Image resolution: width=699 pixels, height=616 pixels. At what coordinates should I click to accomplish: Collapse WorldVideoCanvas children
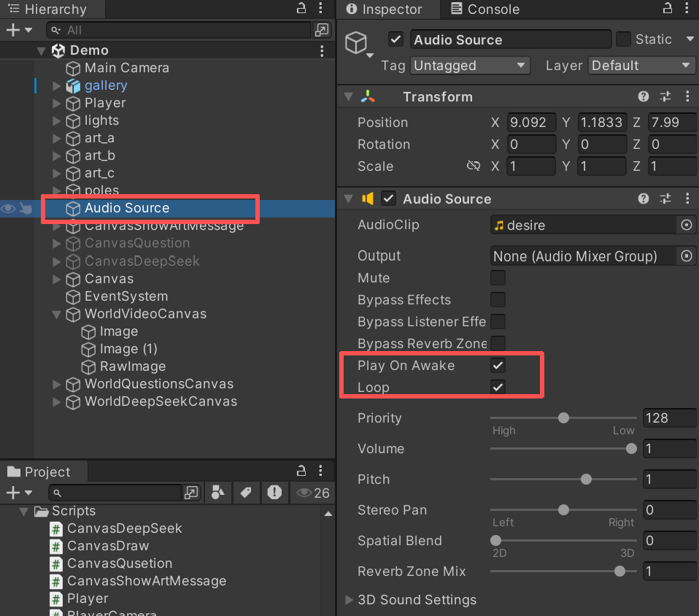[x=57, y=314]
